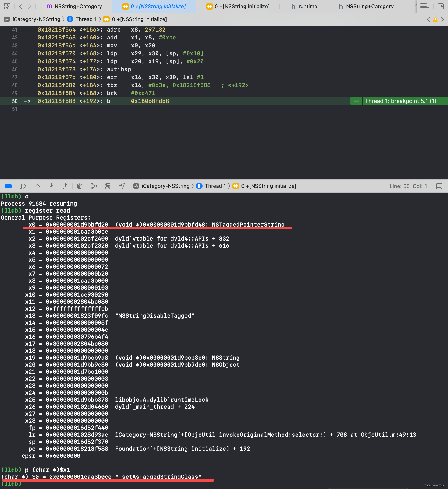Image resolution: width=448 pixels, height=489 pixels.
Task: Step into the next call
Action: coord(51,186)
